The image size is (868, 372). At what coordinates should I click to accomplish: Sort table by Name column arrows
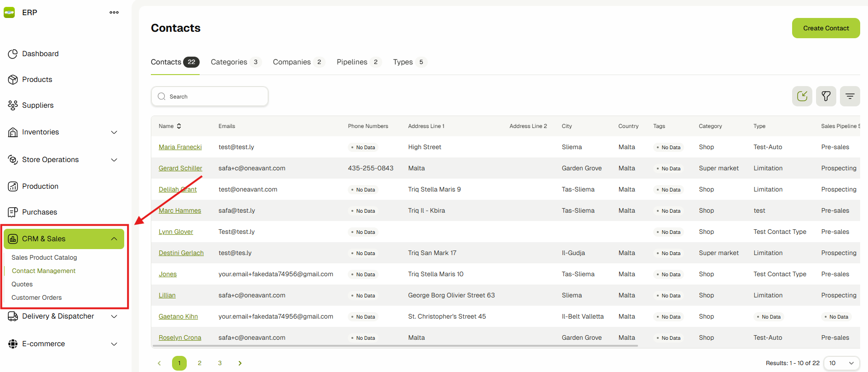click(x=179, y=126)
